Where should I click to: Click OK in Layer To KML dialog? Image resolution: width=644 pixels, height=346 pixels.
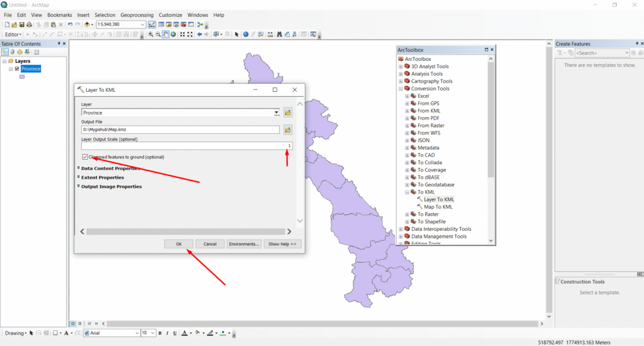[179, 244]
